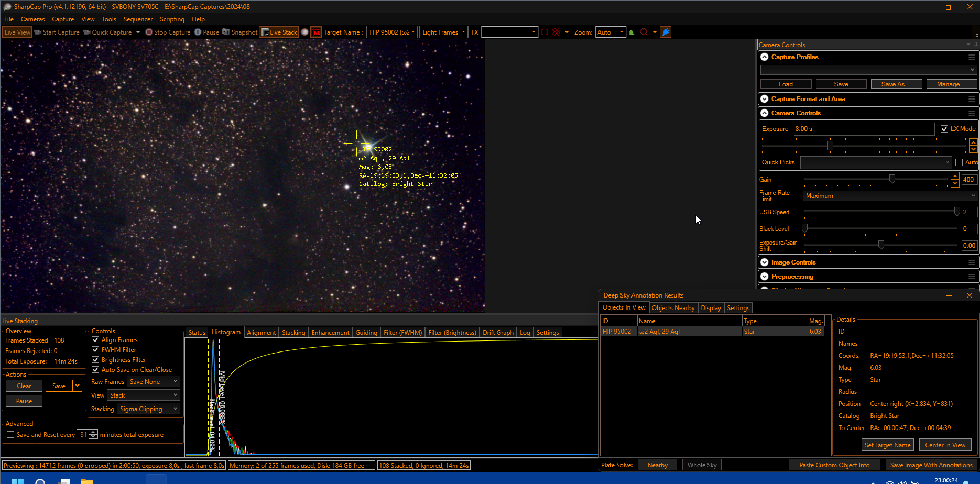Open the Capture Format and Area menu icon
The width and height of the screenshot is (980, 484).
tap(972, 99)
